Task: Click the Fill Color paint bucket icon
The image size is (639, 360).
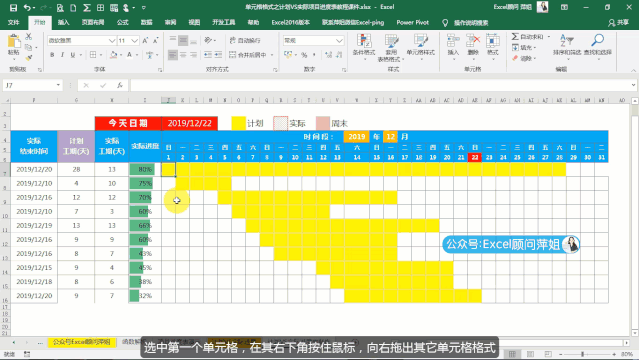Action: [x=114, y=55]
